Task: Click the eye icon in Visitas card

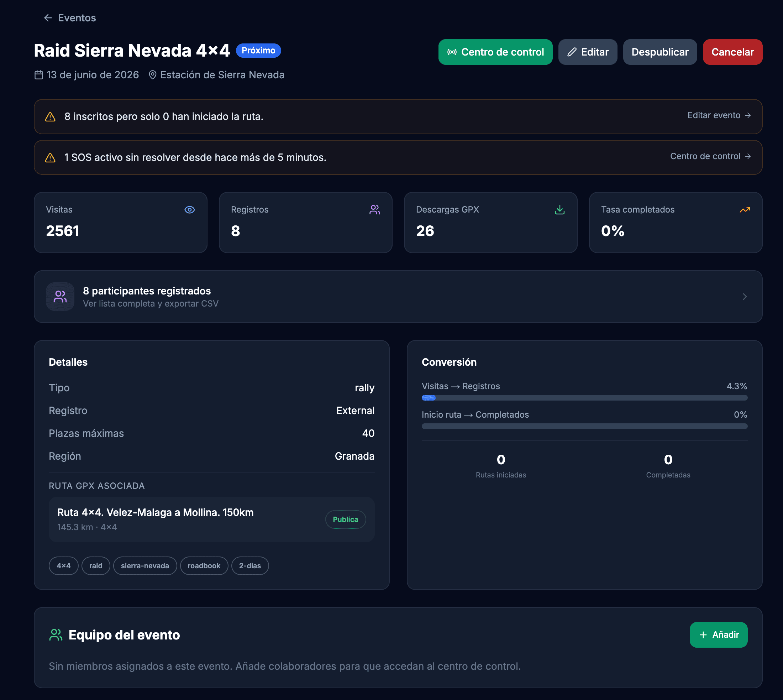Action: tap(189, 210)
